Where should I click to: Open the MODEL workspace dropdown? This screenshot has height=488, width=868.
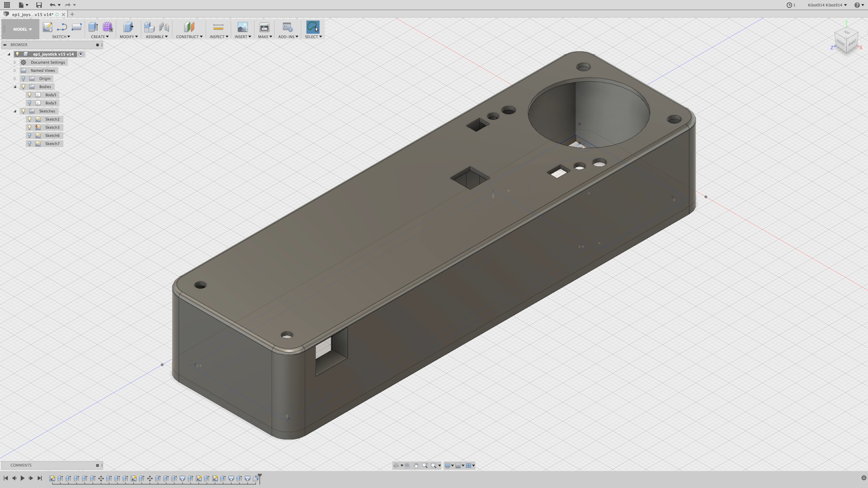pos(22,29)
